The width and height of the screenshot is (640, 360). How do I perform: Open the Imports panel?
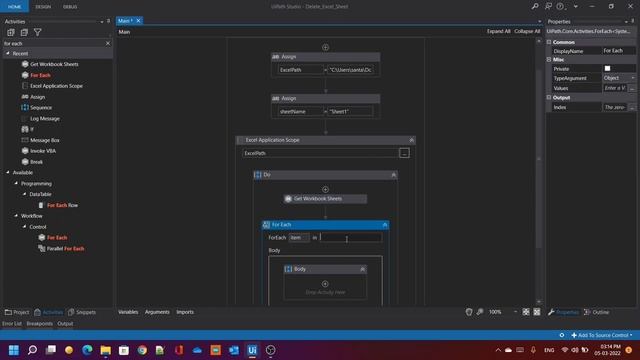coord(185,312)
